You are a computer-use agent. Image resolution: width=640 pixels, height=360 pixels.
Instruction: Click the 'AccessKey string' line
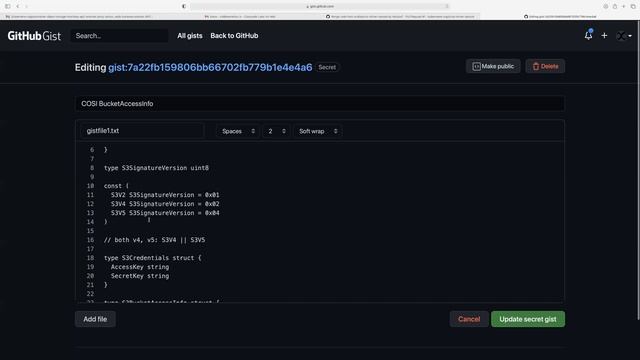[x=140, y=267]
